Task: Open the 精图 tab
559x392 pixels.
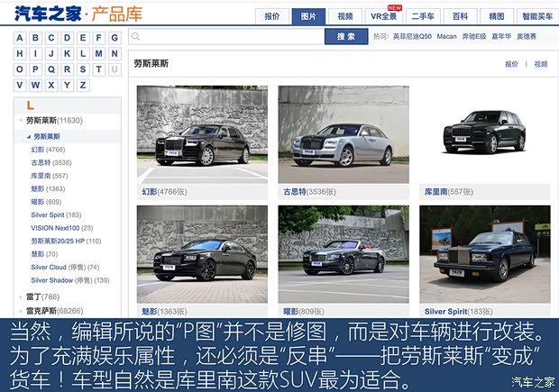Action: 497,16
